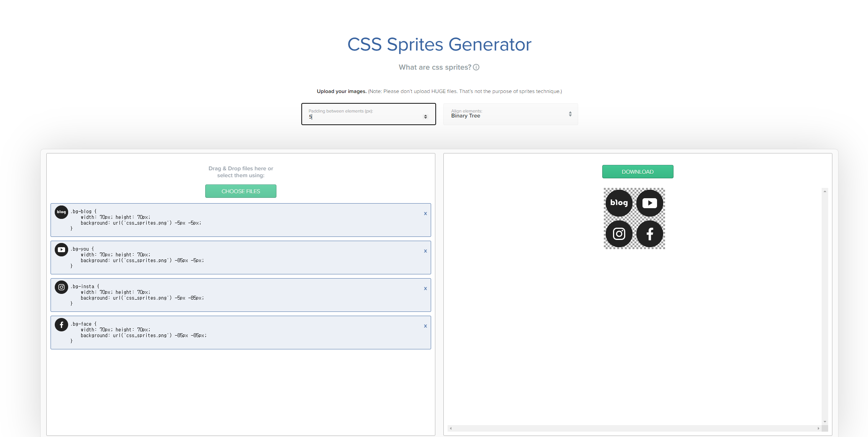Click the blog icon in .bg-blog entry

pyautogui.click(x=61, y=212)
